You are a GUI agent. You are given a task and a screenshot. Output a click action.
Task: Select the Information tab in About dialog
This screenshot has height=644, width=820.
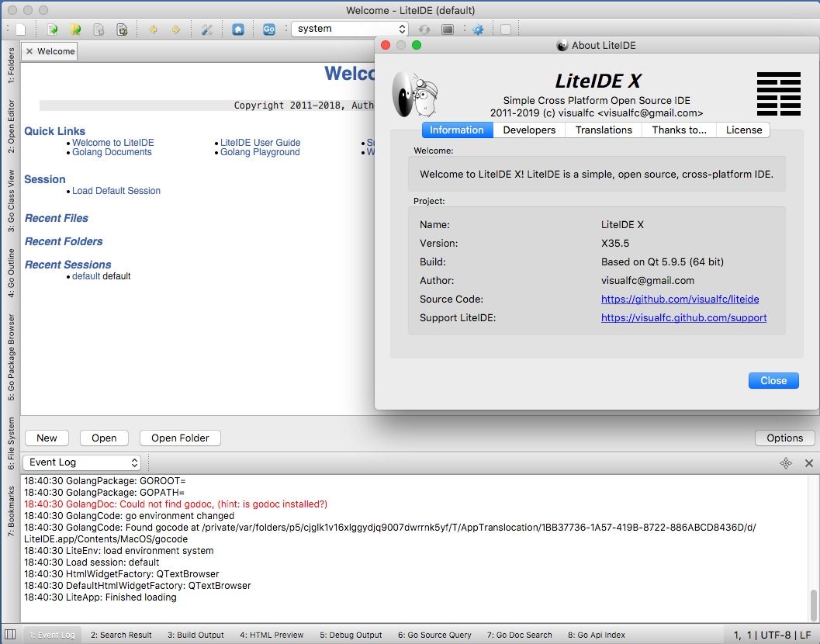coord(457,130)
